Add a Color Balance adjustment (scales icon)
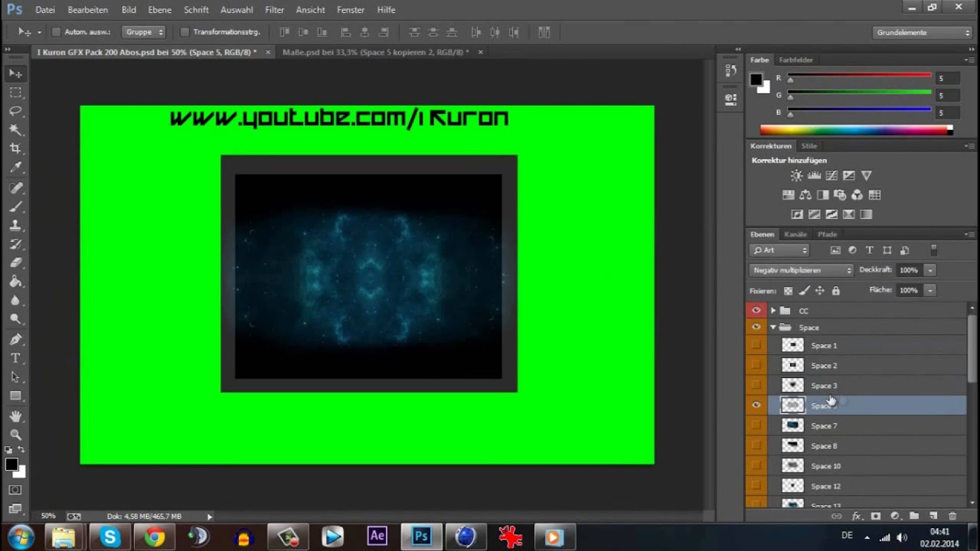980x551 pixels. click(805, 195)
